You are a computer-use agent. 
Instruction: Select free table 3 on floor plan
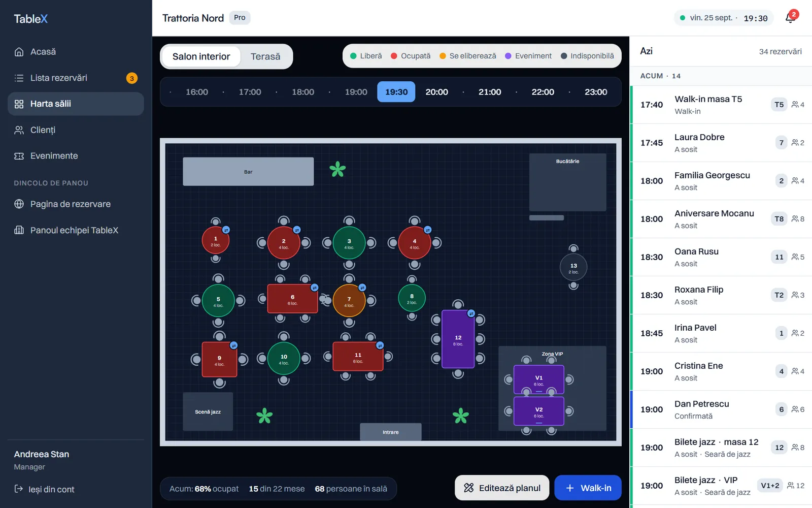pos(349,243)
